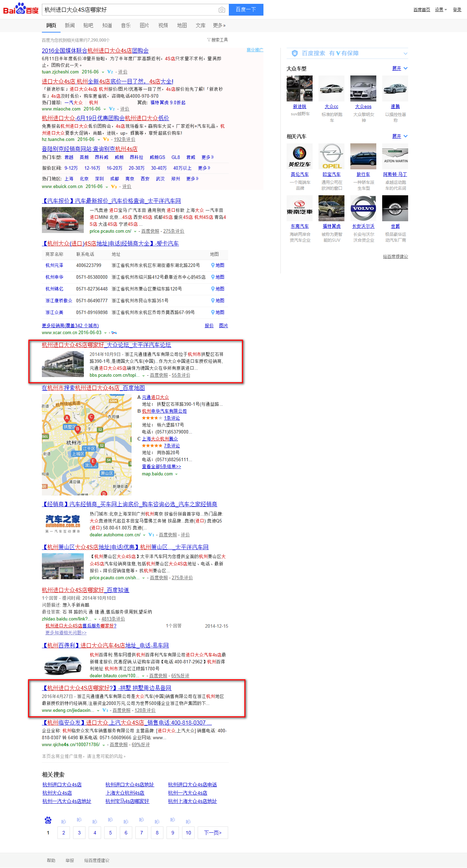
Task: Open map pin for 杭州锦亿 row
Action: (x=213, y=289)
